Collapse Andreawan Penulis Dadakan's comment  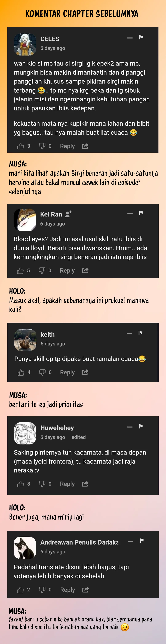131,541
